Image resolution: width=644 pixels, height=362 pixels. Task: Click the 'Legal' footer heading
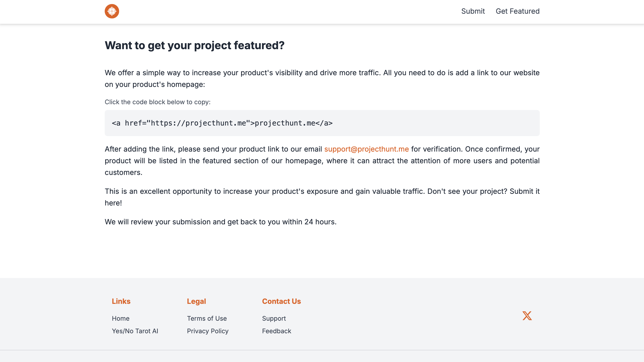point(196,301)
